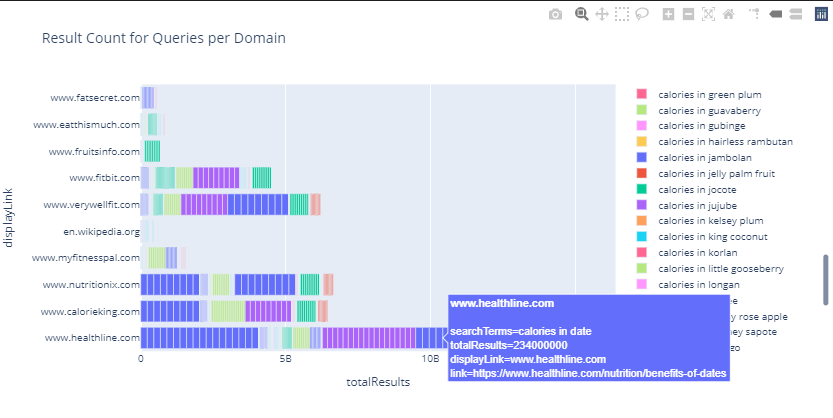Click the legend scrollbar thumb
Viewport: 833px width, 418px height.
[x=826, y=280]
